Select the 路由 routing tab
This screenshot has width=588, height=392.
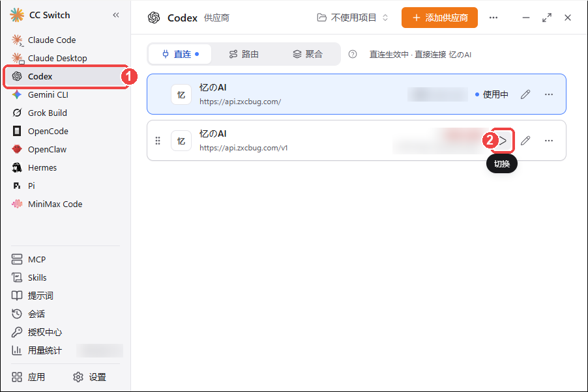pos(244,54)
